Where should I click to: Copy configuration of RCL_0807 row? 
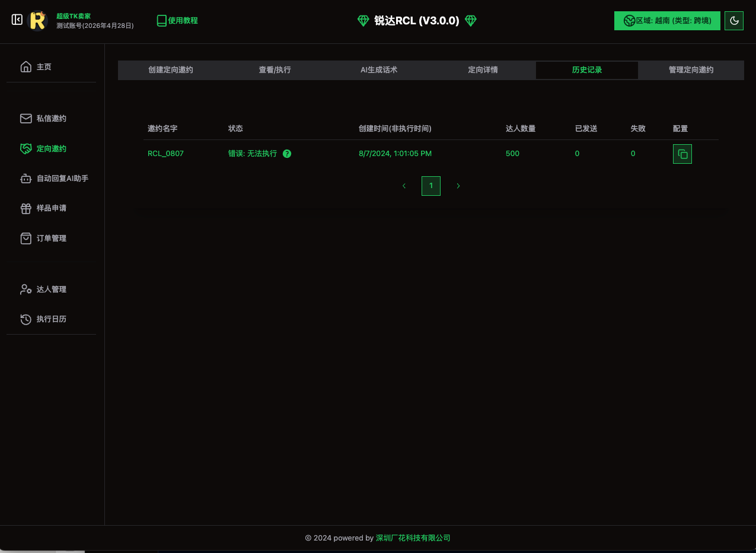pyautogui.click(x=682, y=154)
